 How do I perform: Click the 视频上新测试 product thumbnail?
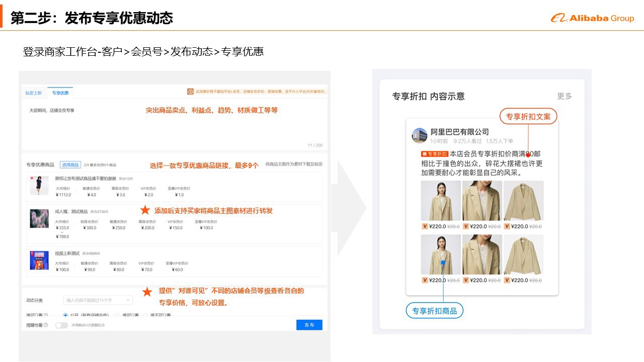coord(39,260)
